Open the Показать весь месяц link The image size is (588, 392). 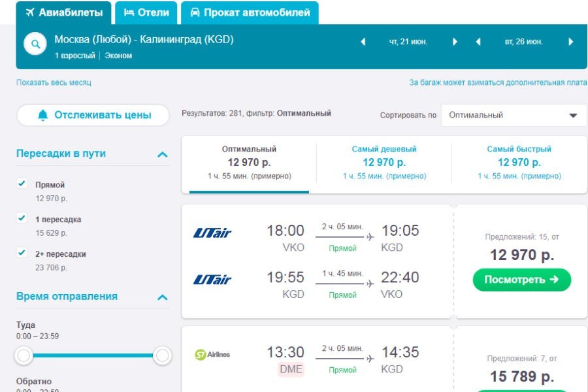54,83
